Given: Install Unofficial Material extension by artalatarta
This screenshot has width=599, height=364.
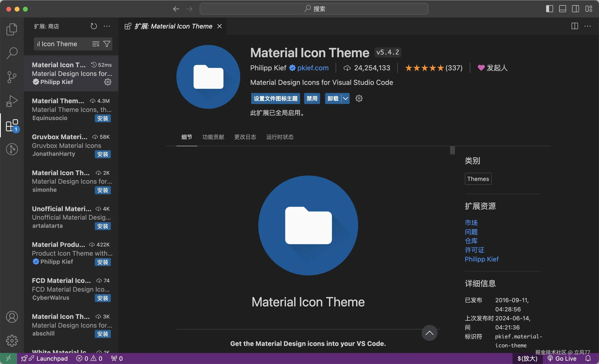Looking at the screenshot, I should [103, 226].
